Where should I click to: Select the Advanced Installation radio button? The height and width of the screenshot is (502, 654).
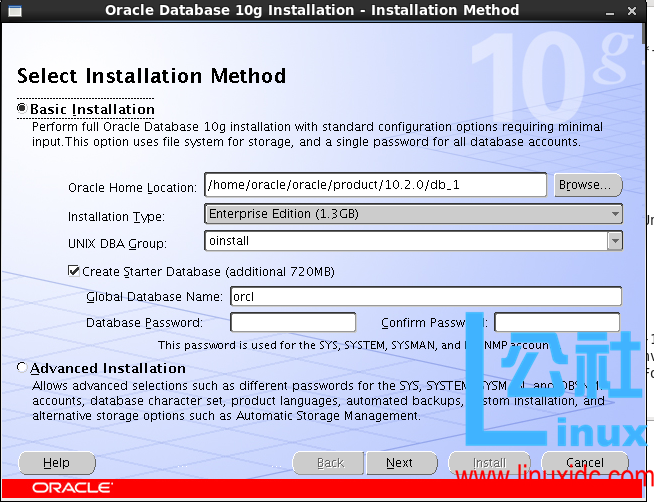click(x=22, y=368)
